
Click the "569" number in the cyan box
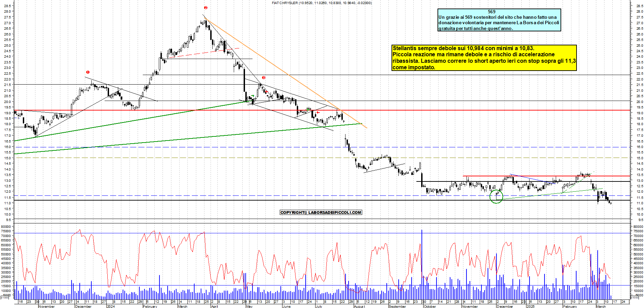pyautogui.click(x=492, y=12)
